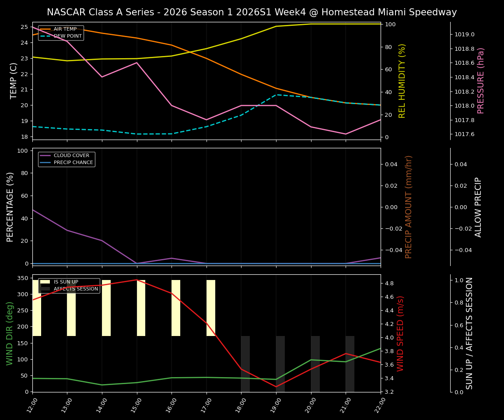Click the PRECIP CHANCE legend line symbol
The width and height of the screenshot is (504, 420).
[45, 162]
